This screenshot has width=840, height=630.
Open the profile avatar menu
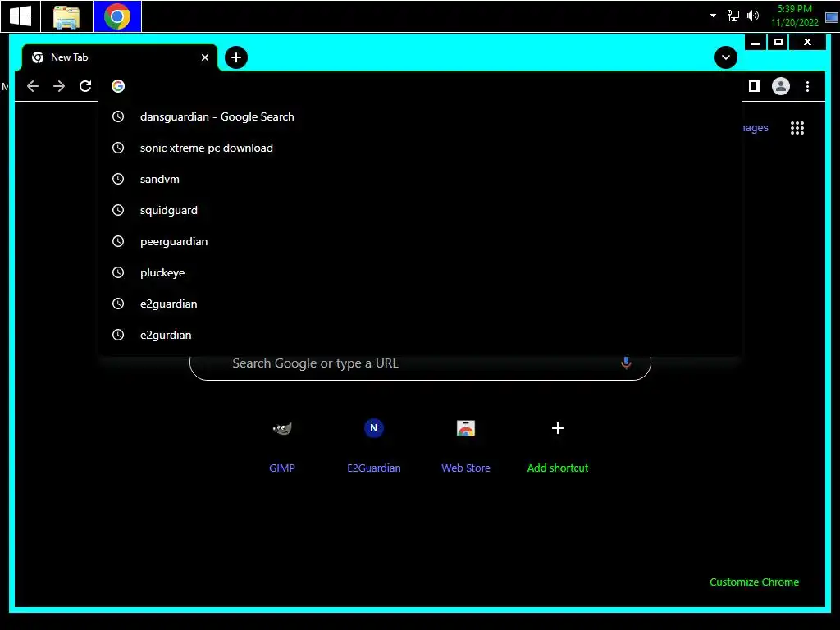tap(781, 86)
